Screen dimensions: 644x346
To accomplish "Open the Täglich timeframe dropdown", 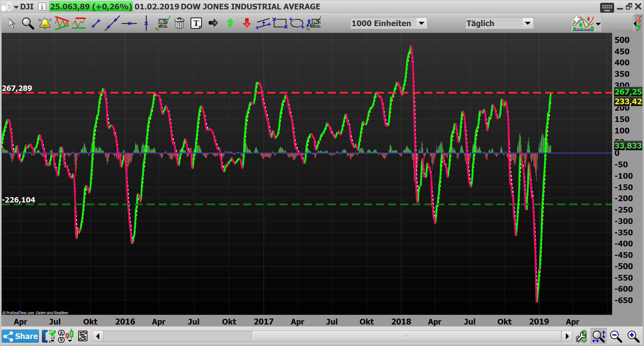I will (528, 23).
